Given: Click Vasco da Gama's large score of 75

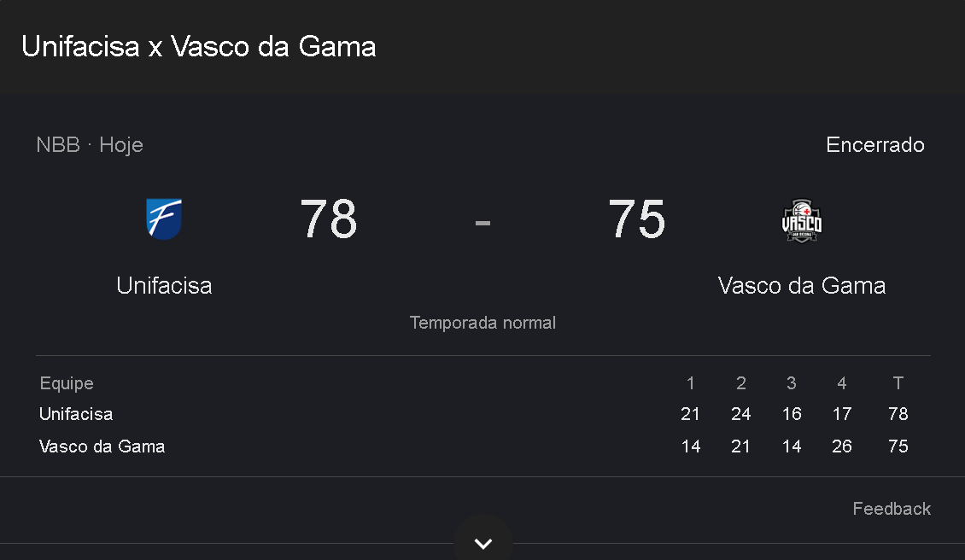Looking at the screenshot, I should (636, 219).
